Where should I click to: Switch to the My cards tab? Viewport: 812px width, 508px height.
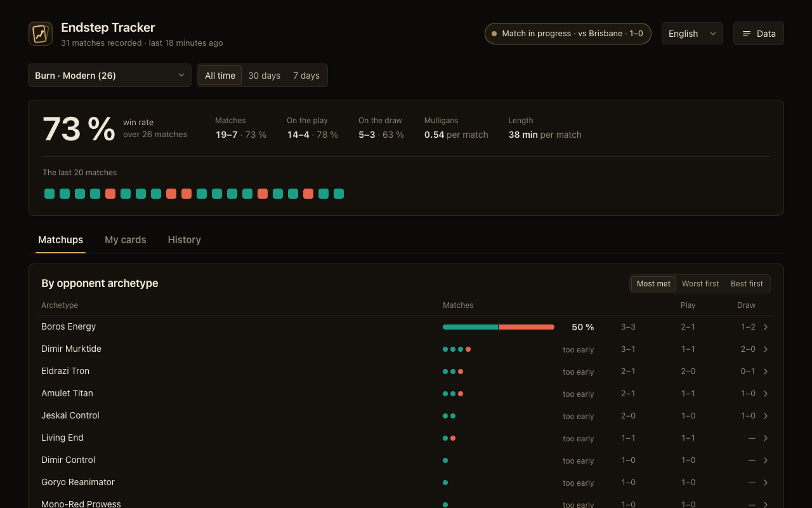pos(126,240)
